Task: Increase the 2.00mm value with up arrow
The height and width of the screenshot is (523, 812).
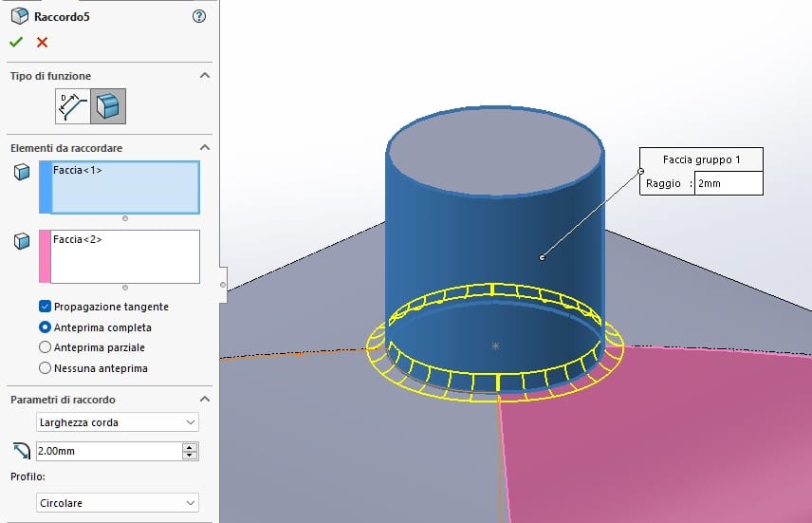Action: point(190,447)
